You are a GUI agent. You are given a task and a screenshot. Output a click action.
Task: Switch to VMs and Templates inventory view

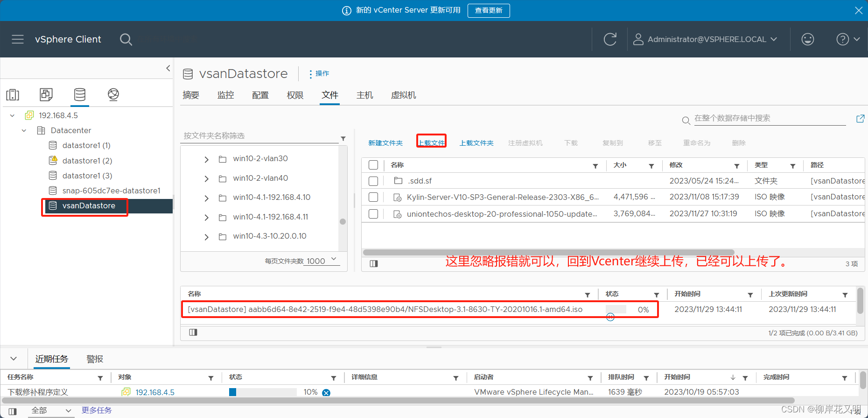tap(46, 94)
